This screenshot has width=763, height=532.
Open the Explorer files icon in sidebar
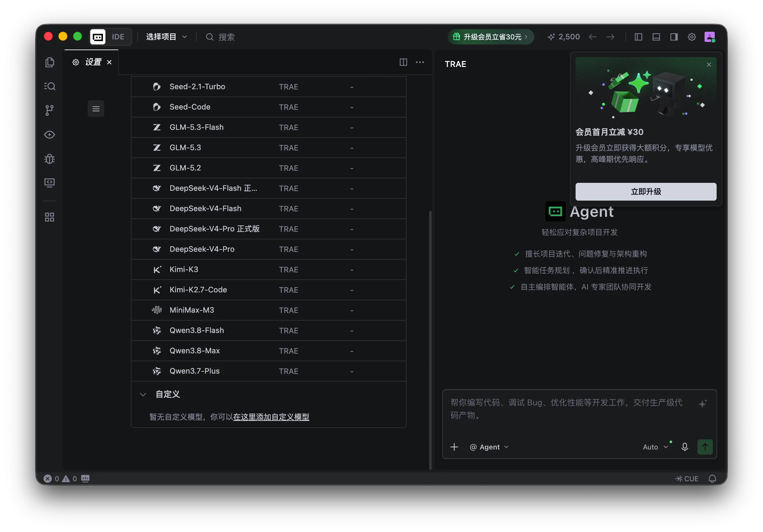[x=50, y=62]
